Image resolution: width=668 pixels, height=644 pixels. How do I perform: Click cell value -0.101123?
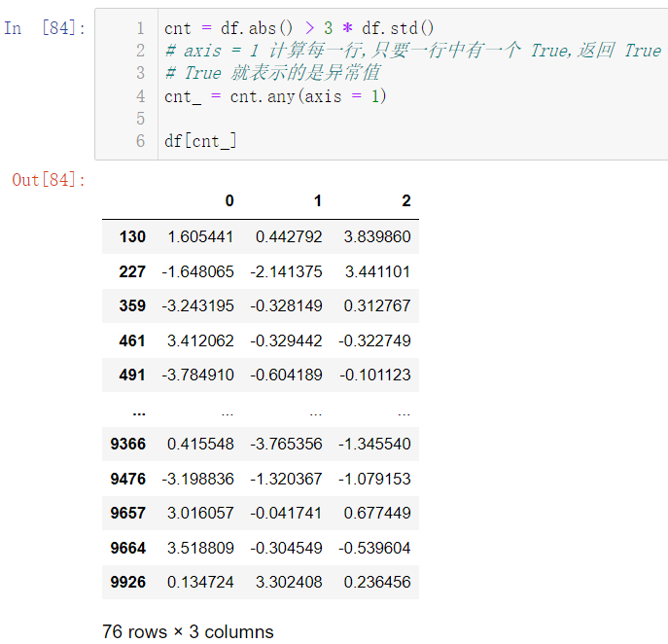(375, 376)
